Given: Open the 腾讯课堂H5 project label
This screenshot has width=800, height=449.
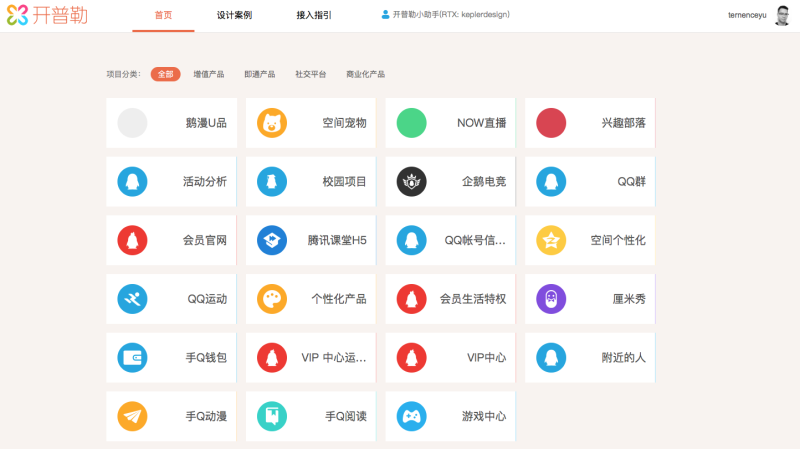Looking at the screenshot, I should [337, 240].
